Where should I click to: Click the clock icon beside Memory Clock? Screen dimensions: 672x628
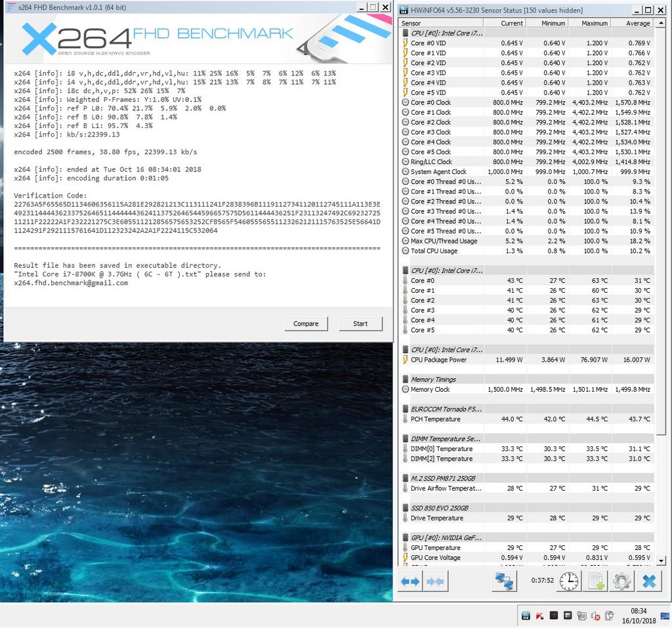[405, 389]
